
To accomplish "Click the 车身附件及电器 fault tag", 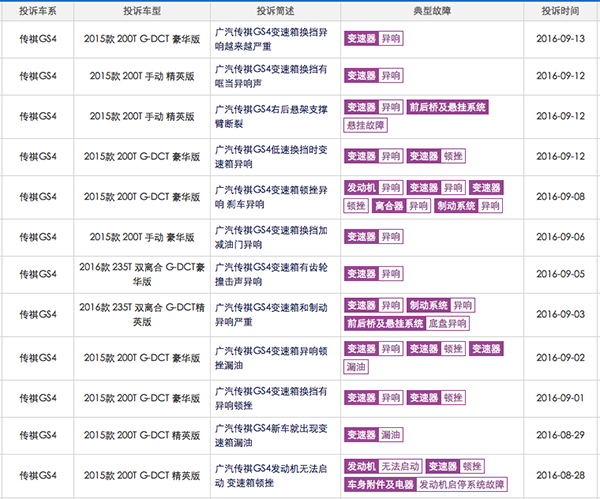I will point(379,484).
